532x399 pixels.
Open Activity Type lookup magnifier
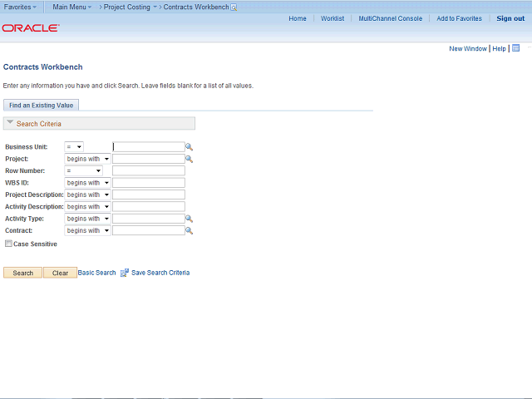189,219
